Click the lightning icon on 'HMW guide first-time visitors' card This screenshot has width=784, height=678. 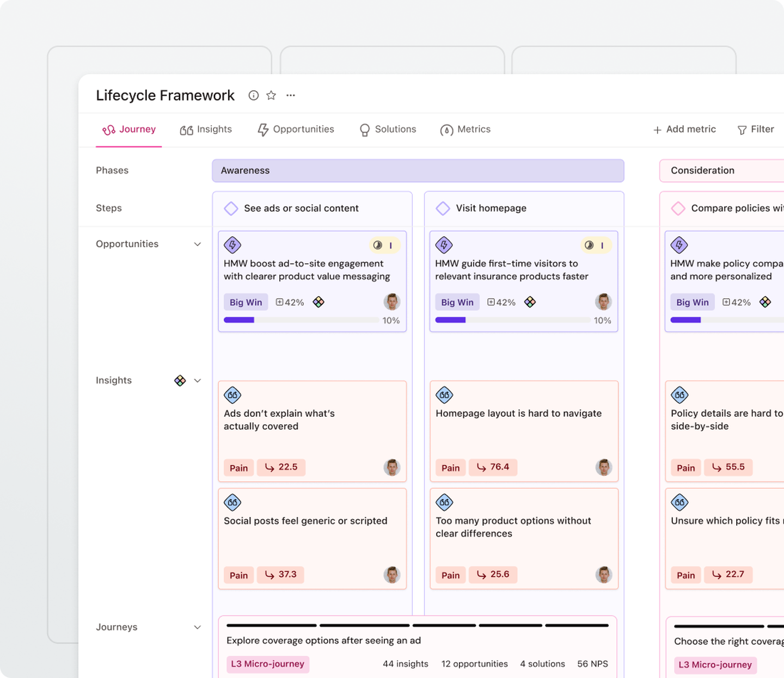coord(444,245)
